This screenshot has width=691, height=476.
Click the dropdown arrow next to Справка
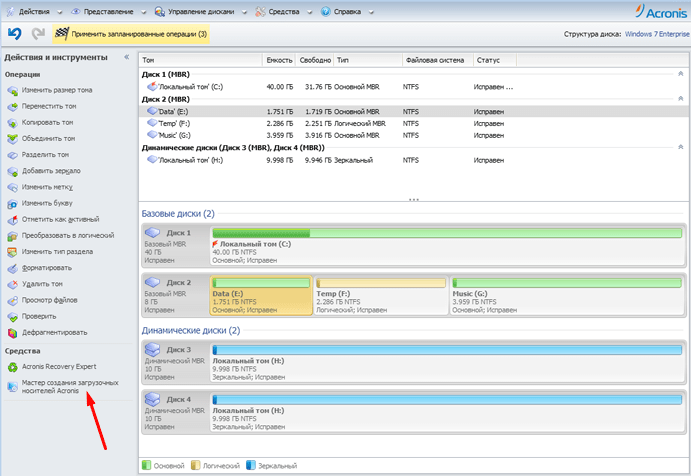click(x=371, y=12)
